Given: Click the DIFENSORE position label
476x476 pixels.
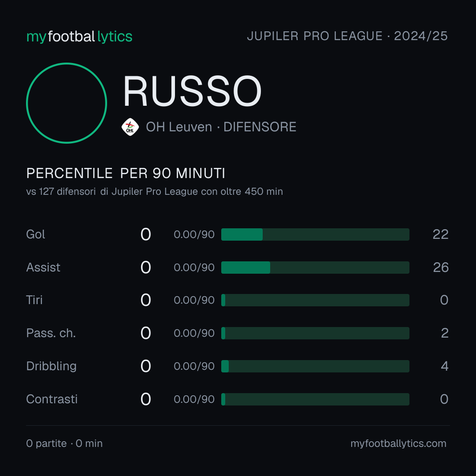Looking at the screenshot, I should pyautogui.click(x=260, y=127).
